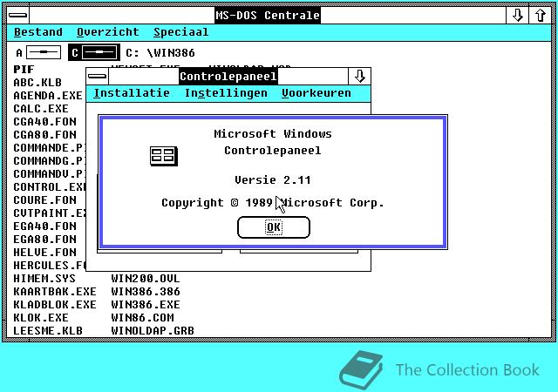Select file WIN386.386

pyautogui.click(x=146, y=292)
